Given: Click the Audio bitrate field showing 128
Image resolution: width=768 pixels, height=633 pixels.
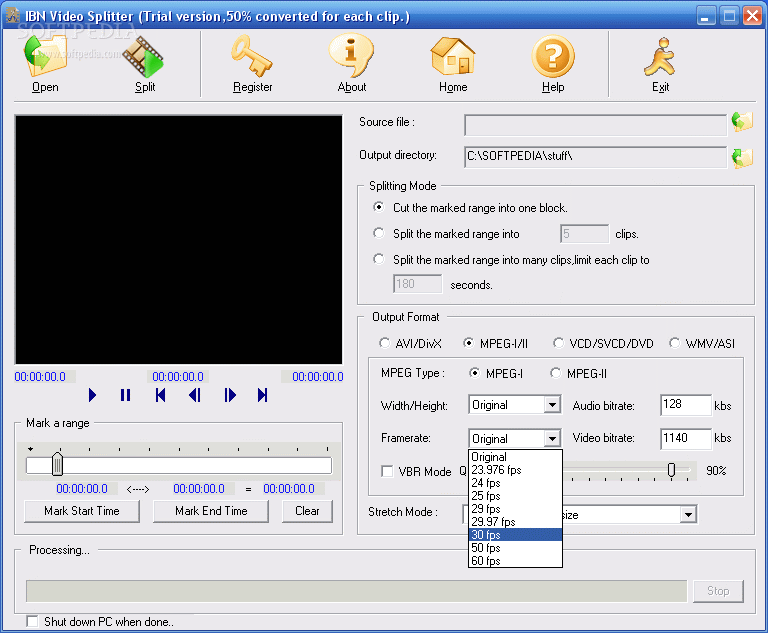Looking at the screenshot, I should click(686, 405).
